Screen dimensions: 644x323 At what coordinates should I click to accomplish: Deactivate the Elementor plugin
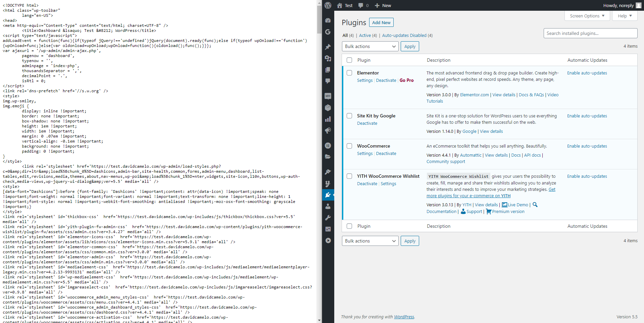tap(386, 80)
